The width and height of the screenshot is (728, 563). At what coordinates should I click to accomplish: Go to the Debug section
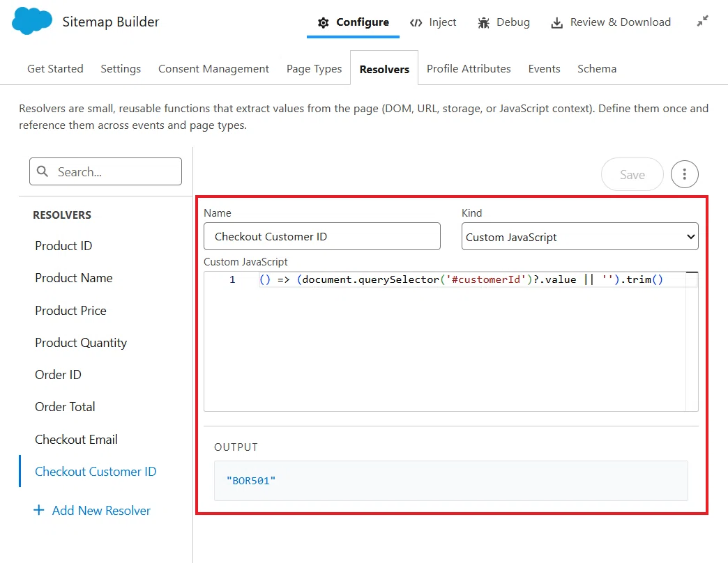pyautogui.click(x=503, y=22)
